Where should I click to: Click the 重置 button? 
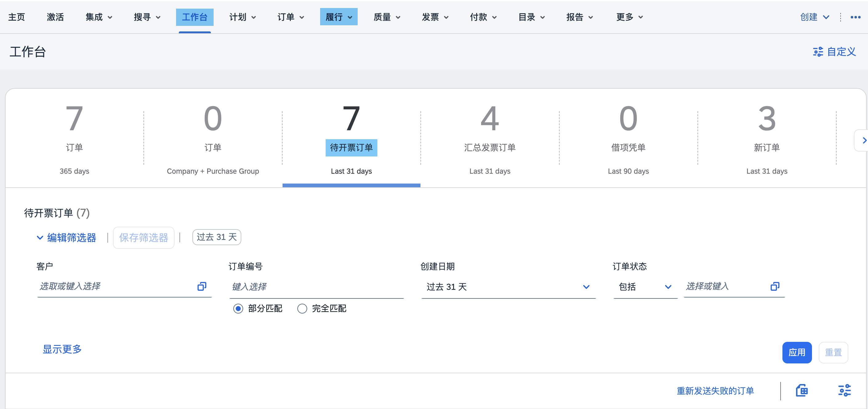pyautogui.click(x=833, y=352)
